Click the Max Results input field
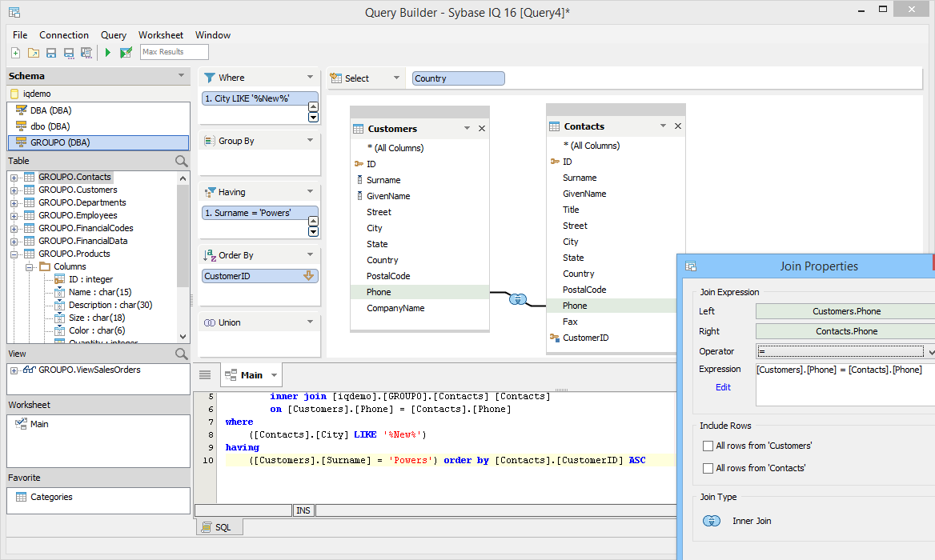The height and width of the screenshot is (560, 935). coord(175,52)
